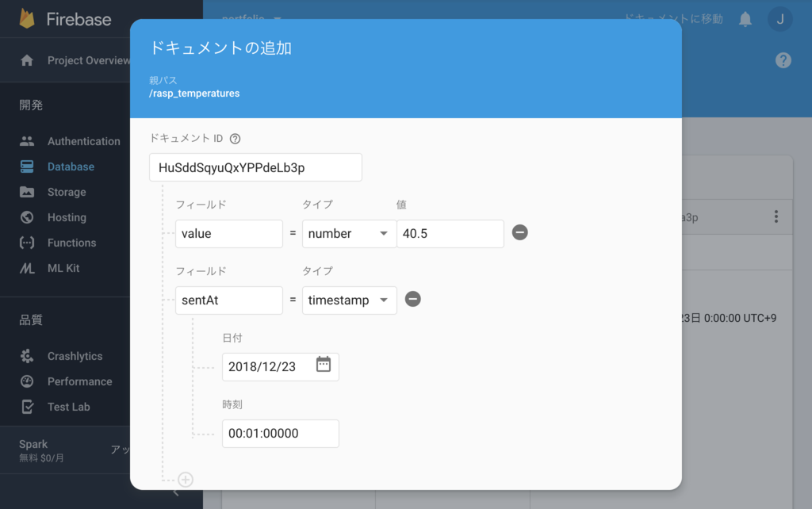Open the calendar date picker icon
812x509 pixels.
pos(324,365)
